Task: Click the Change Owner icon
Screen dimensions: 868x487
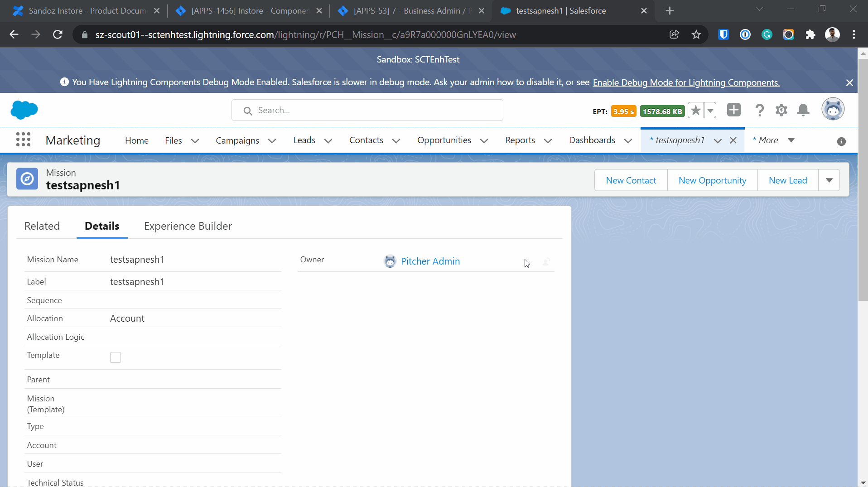Action: tap(546, 262)
